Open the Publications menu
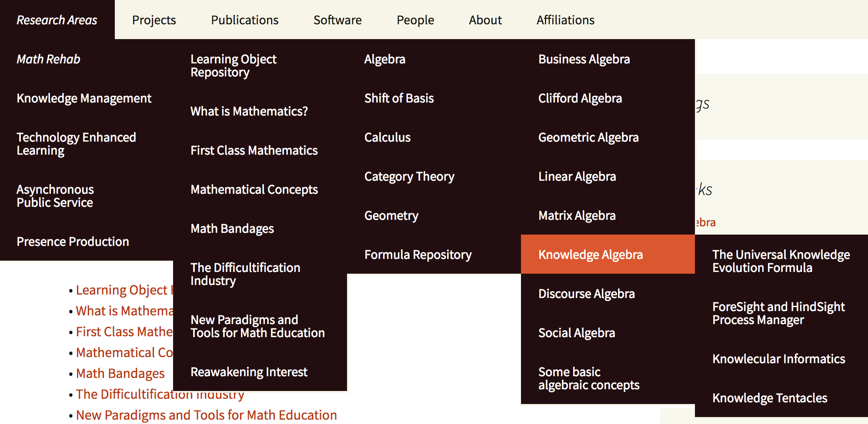This screenshot has height=424, width=868. coord(244,20)
